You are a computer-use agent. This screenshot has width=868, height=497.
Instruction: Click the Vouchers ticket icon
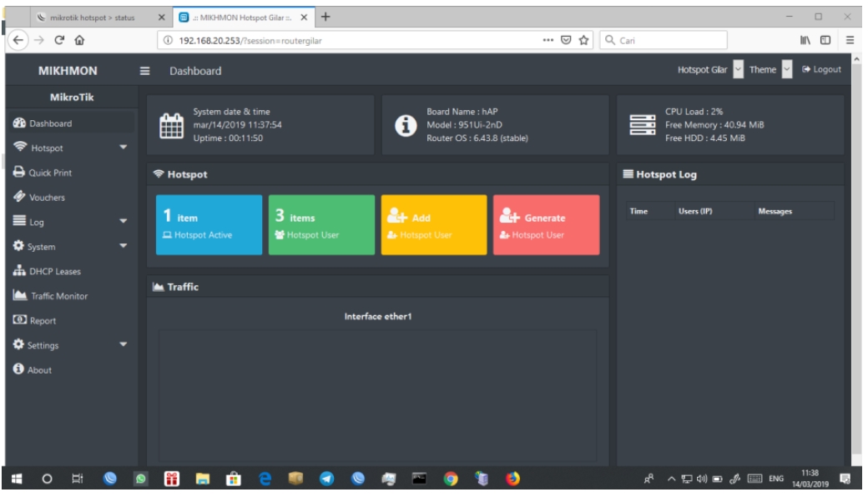coord(19,196)
